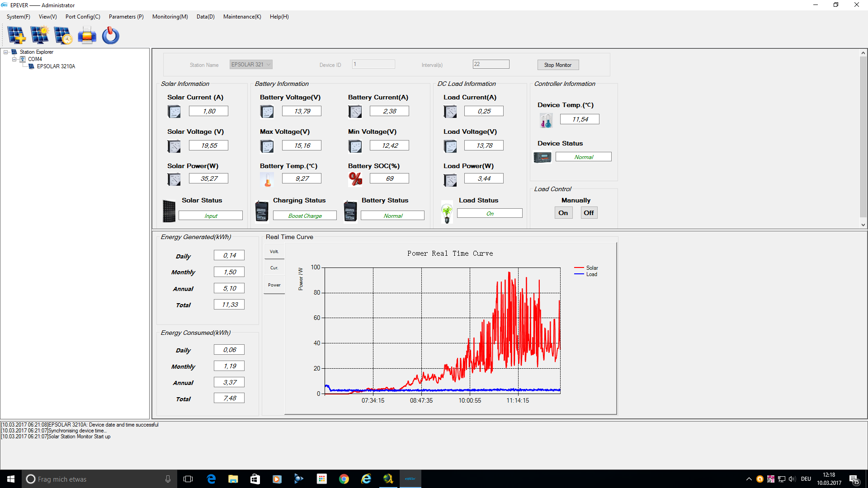The image size is (868, 488).
Task: Collapse the COM4 tree node
Action: click(14, 59)
